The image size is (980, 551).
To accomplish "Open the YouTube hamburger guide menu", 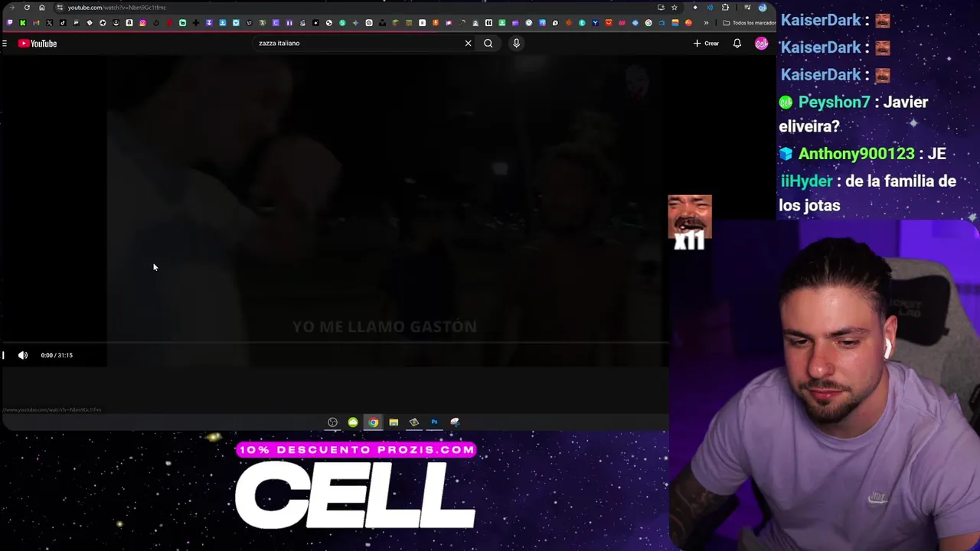I will tap(5, 44).
